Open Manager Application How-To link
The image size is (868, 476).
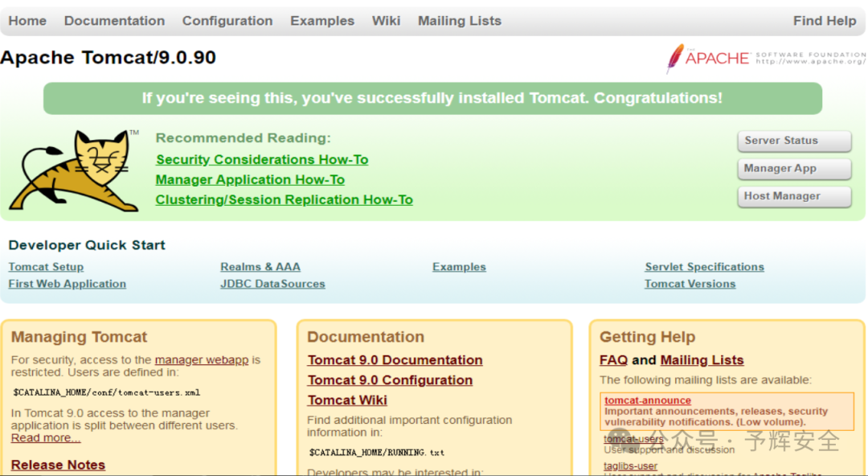point(250,179)
